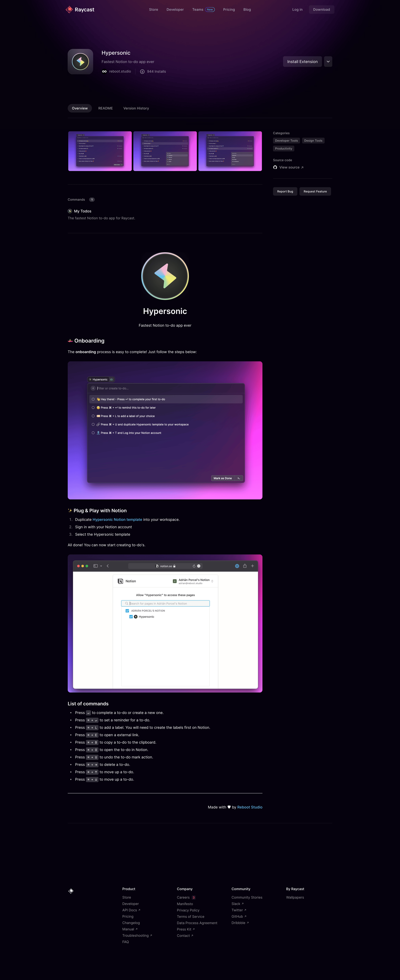Click the Safari share icon in the screenshot
This screenshot has width=400, height=980.
pyautogui.click(x=245, y=566)
